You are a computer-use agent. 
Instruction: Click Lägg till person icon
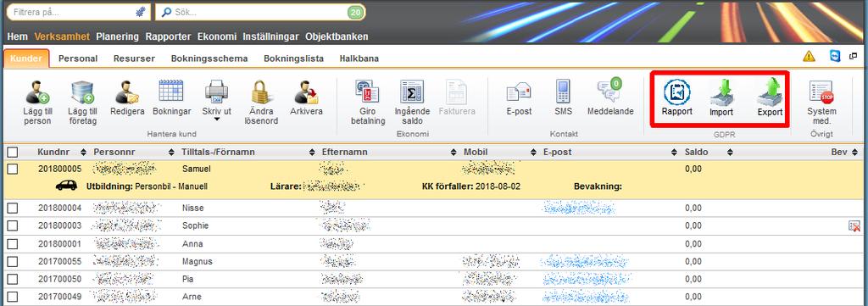(x=37, y=92)
